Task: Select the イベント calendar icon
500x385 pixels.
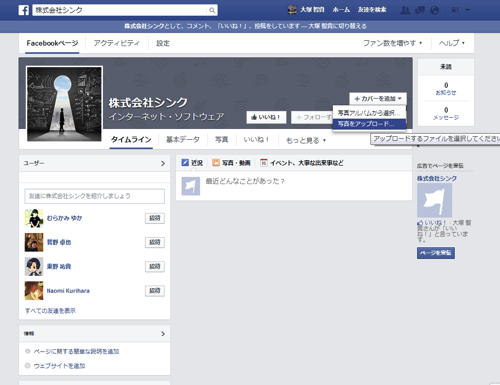Action: (x=264, y=163)
